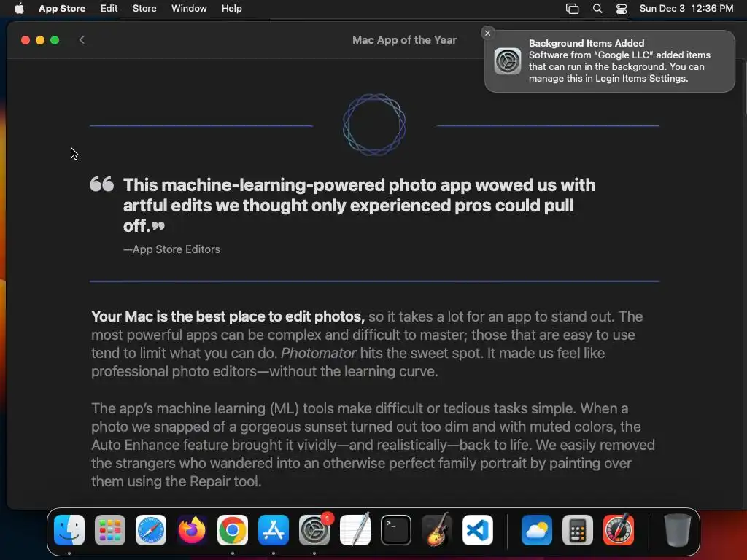Click the green full-screen window button
Image resolution: width=747 pixels, height=560 pixels.
point(55,40)
